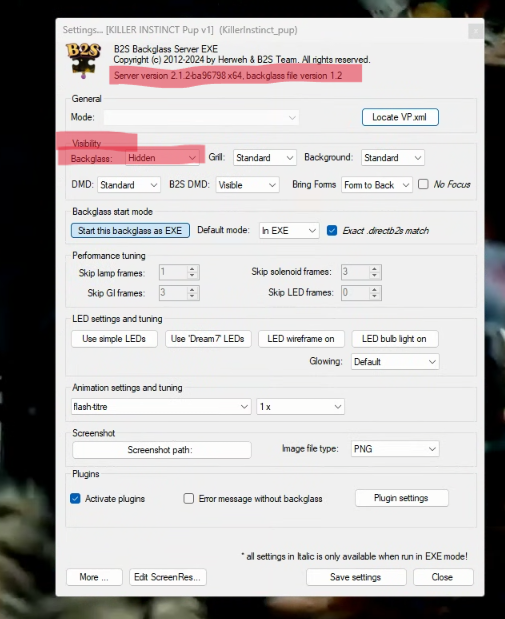
Task: Open the Default mode dropdown
Action: (289, 231)
